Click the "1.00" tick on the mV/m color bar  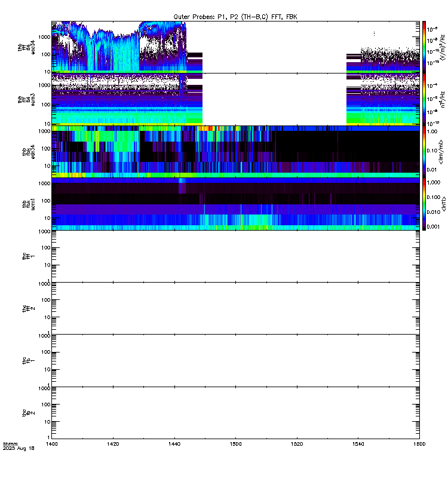432,131
